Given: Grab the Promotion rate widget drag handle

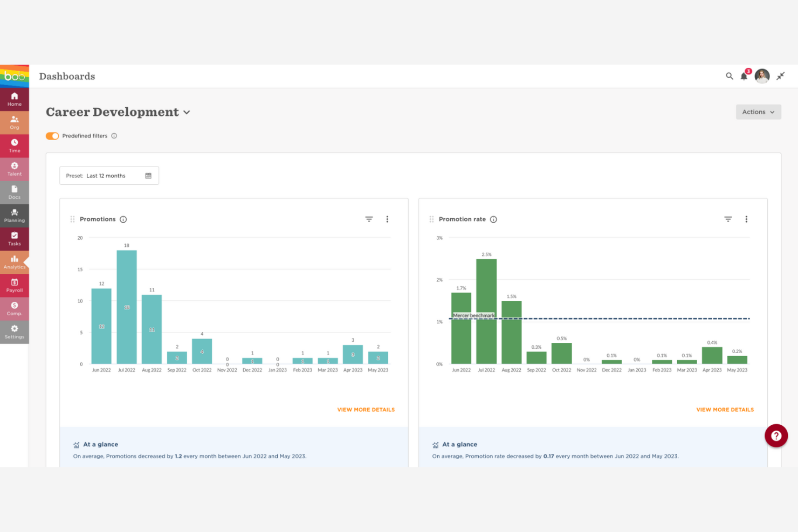Looking at the screenshot, I should click(x=431, y=219).
